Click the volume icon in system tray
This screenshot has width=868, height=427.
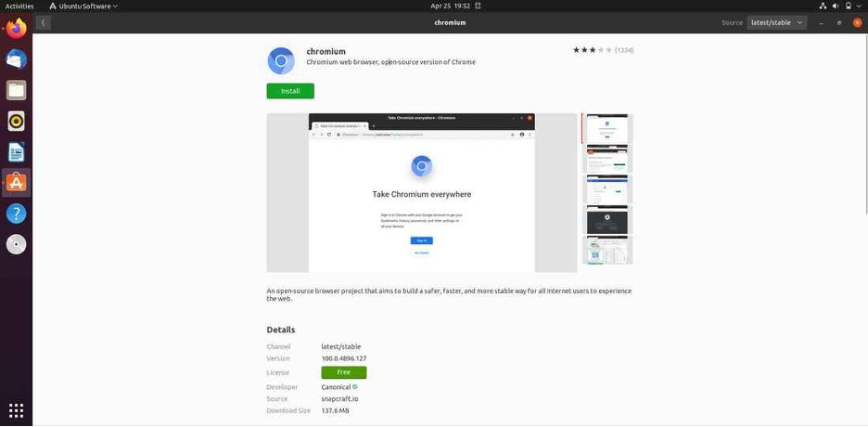pos(836,6)
